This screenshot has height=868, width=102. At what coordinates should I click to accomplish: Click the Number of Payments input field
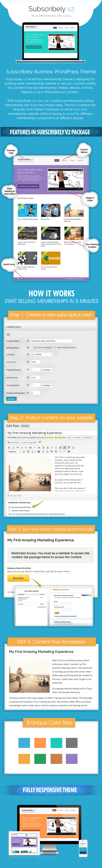(x=36, y=393)
